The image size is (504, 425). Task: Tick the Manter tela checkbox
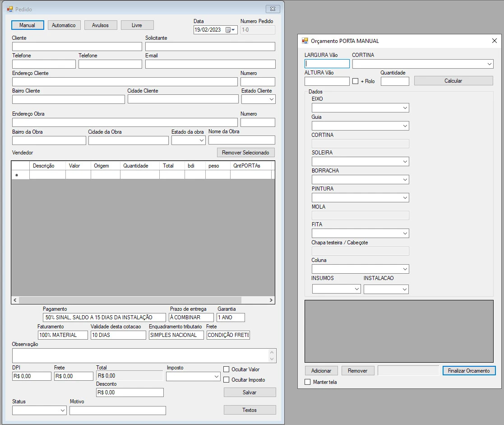308,382
